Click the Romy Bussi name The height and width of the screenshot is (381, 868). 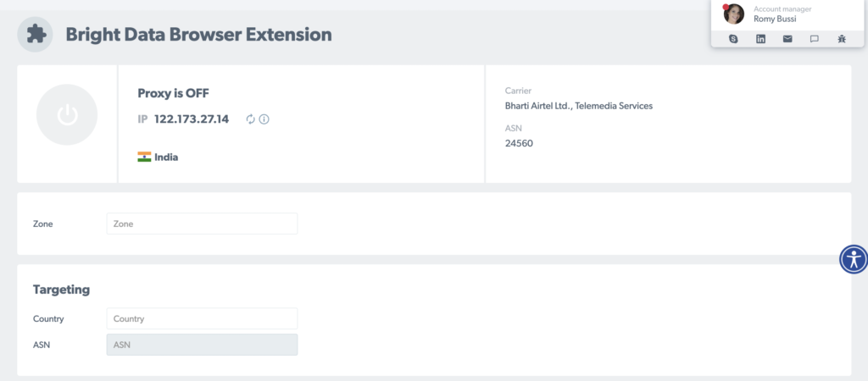pyautogui.click(x=775, y=19)
